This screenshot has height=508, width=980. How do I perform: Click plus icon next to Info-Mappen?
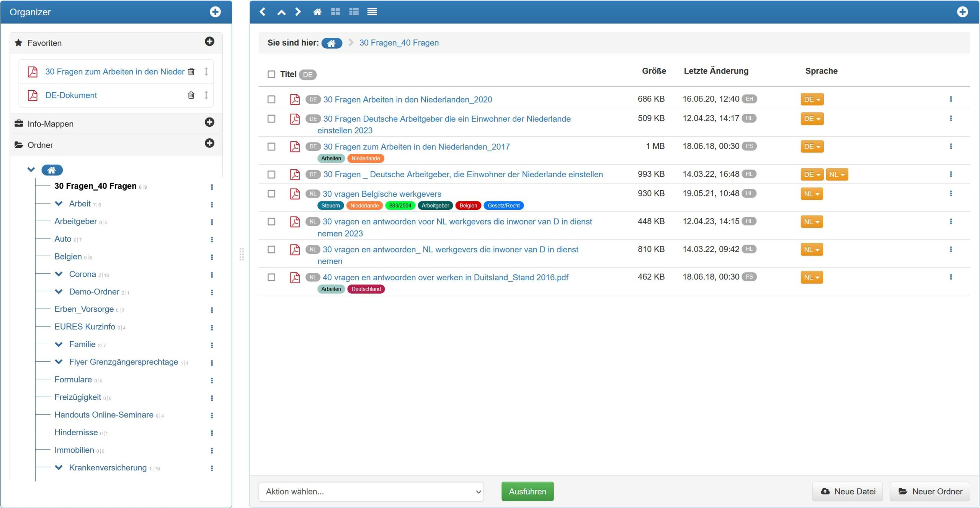click(209, 123)
